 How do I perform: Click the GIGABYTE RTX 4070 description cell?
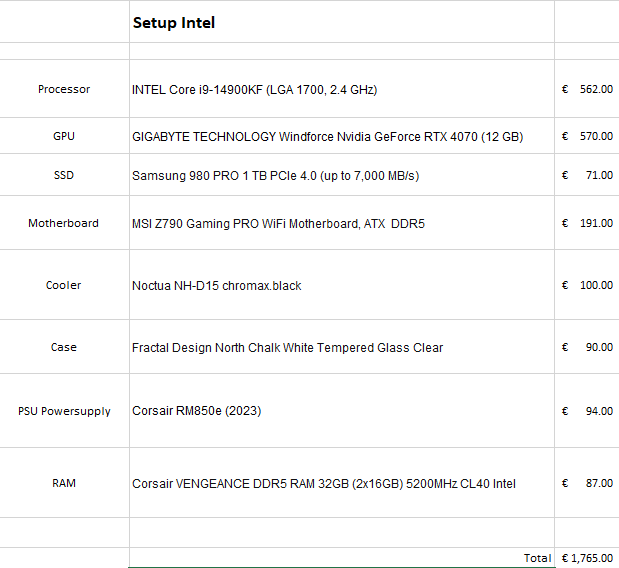[x=342, y=136]
